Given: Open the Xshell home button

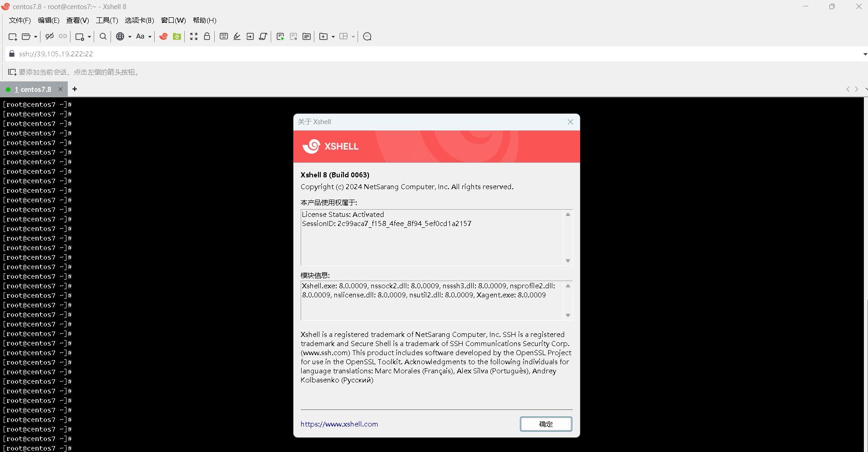Looking at the screenshot, I should tap(164, 36).
